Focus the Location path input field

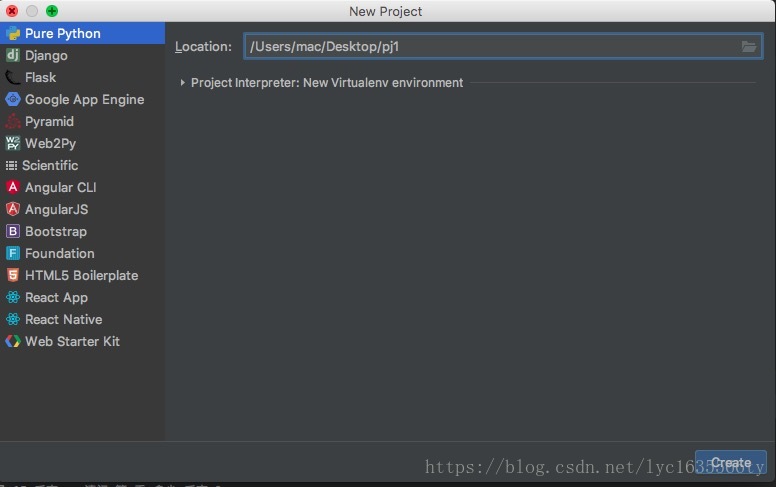pos(503,47)
